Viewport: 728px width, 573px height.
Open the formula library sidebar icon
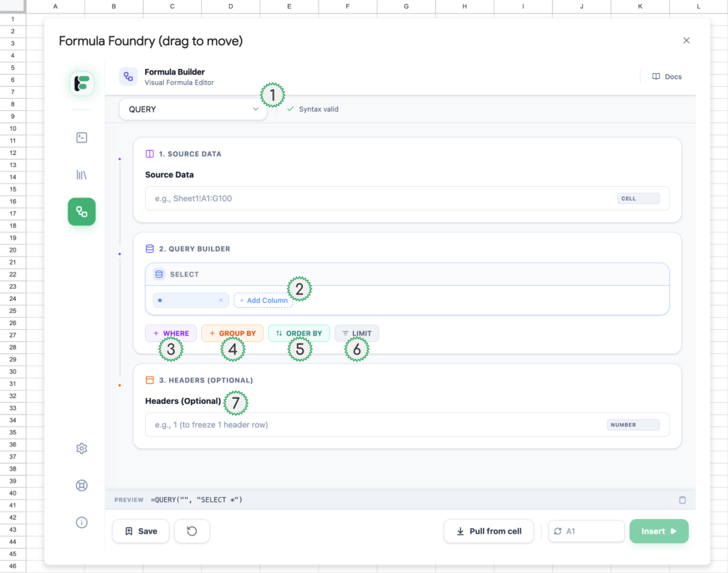point(82,174)
